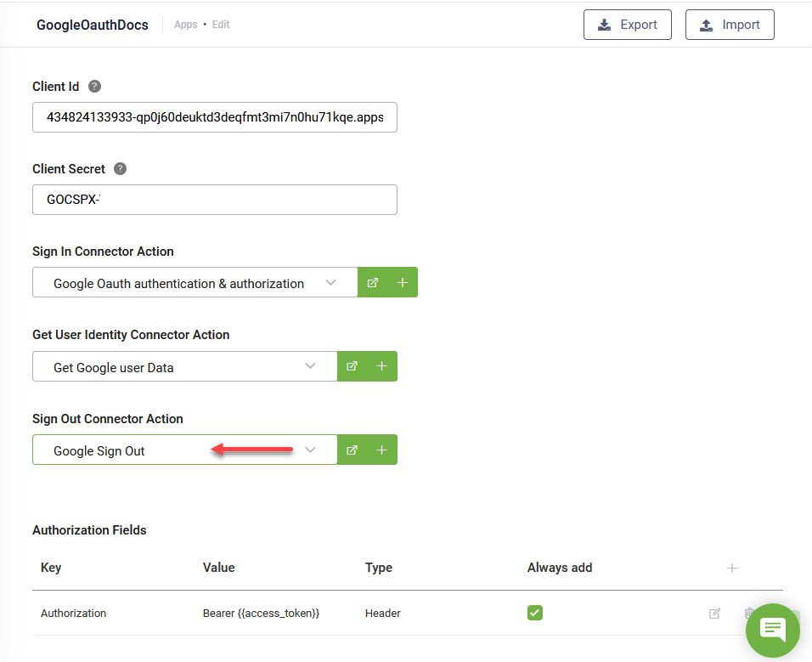Select Edit in the breadcrumb
This screenshot has height=662, width=812.
(x=221, y=24)
